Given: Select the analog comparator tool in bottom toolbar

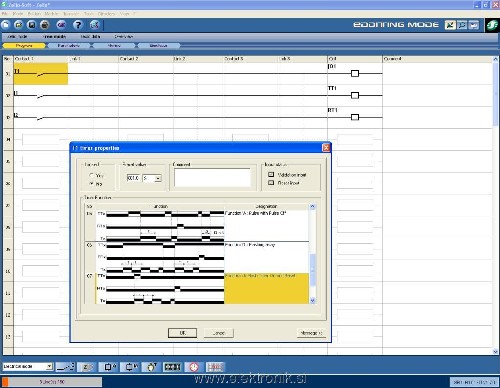Looking at the screenshot, I should 215,367.
